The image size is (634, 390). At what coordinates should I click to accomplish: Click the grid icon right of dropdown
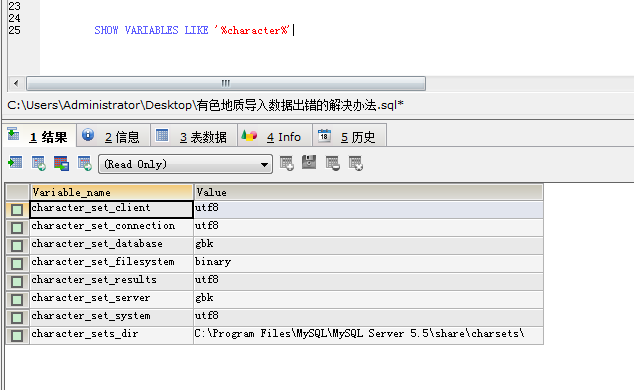click(x=287, y=163)
